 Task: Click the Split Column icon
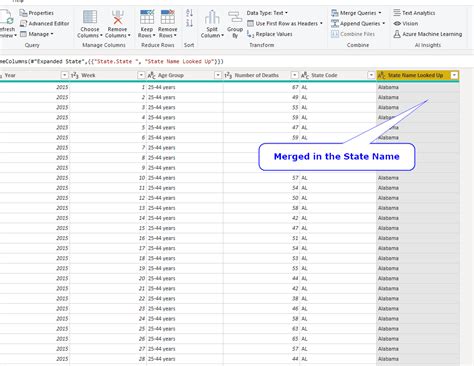click(x=212, y=17)
